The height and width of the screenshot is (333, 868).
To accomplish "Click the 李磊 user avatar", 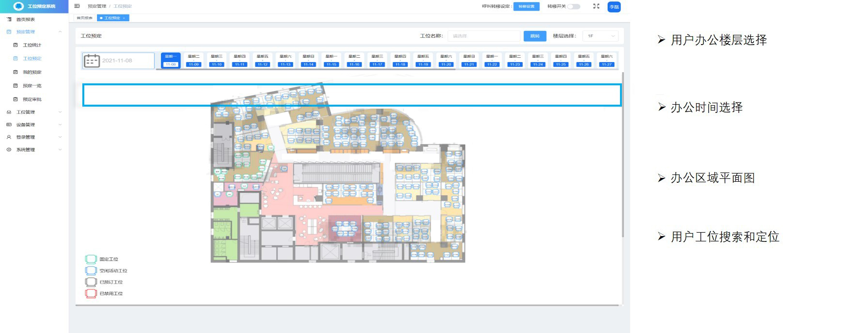I will 614,7.
